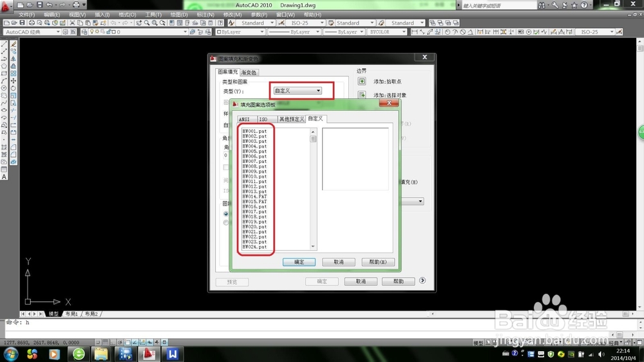The image size is (644, 362).
Task: Click the Help question mark toolbar icon
Action: pos(220,23)
